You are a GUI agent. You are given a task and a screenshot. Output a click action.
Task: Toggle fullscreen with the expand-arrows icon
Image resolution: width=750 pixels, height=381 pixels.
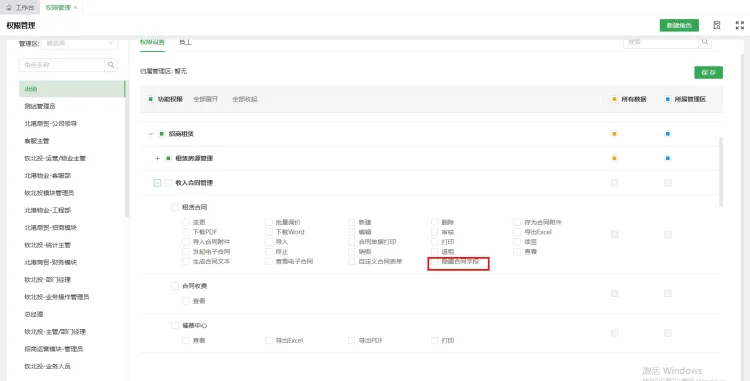tap(739, 25)
